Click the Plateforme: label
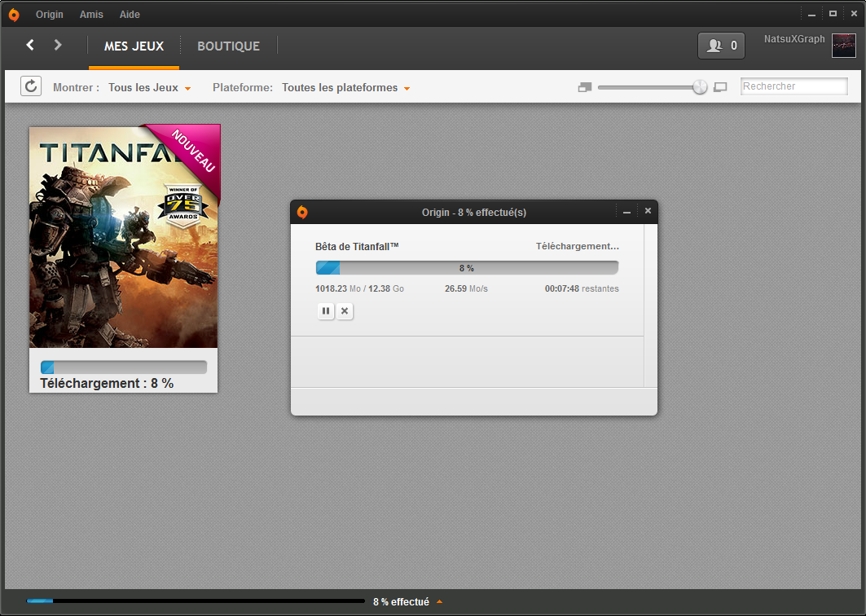 (243, 88)
